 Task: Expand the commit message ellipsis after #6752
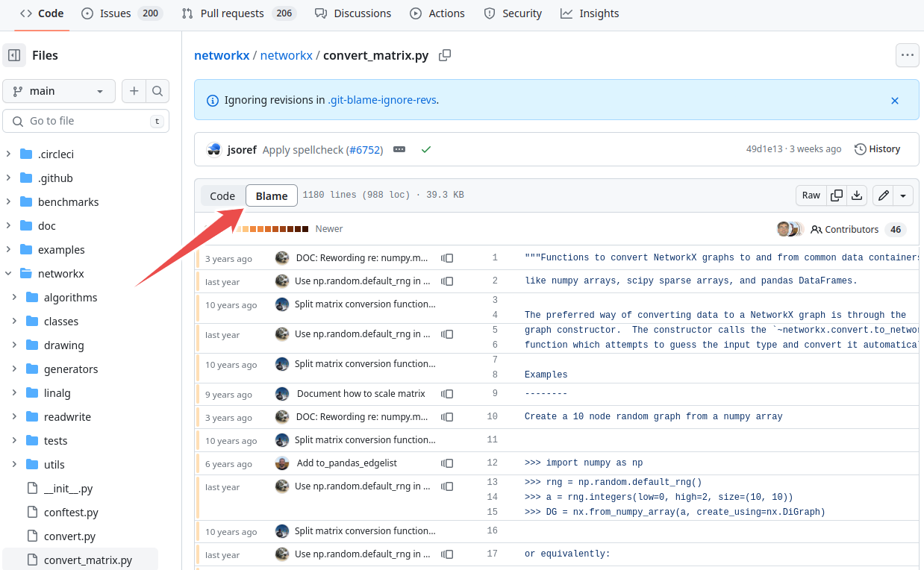point(399,149)
